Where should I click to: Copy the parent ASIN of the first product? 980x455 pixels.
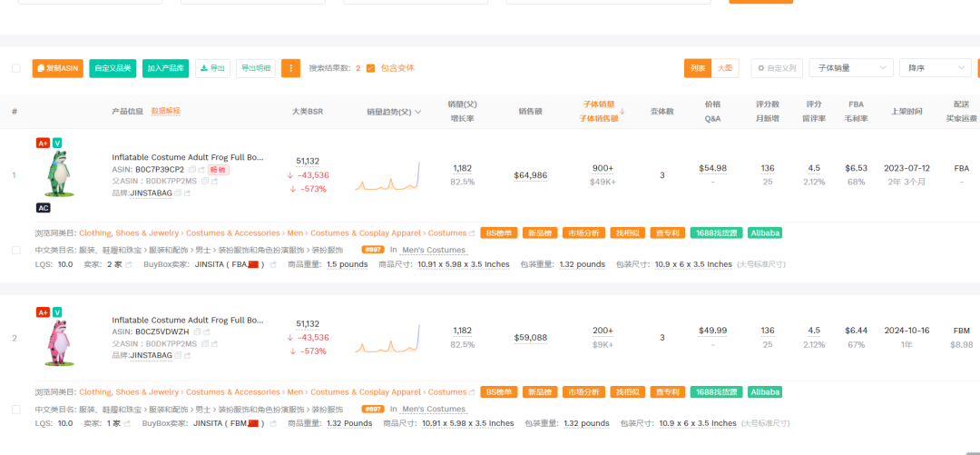204,181
